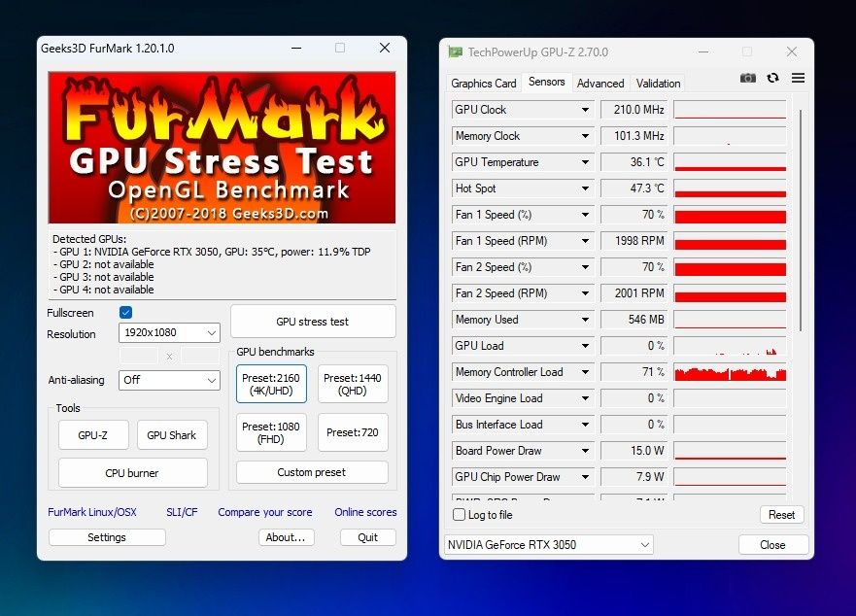Click the GPU-Z sensors vertical scrollbar
This screenshot has height=616, width=856.
801,221
